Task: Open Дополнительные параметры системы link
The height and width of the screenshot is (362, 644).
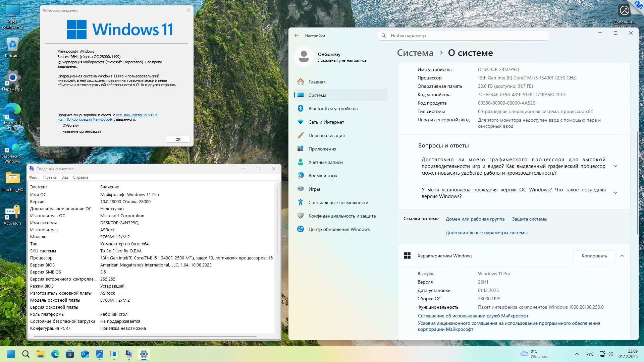Action: point(486,233)
